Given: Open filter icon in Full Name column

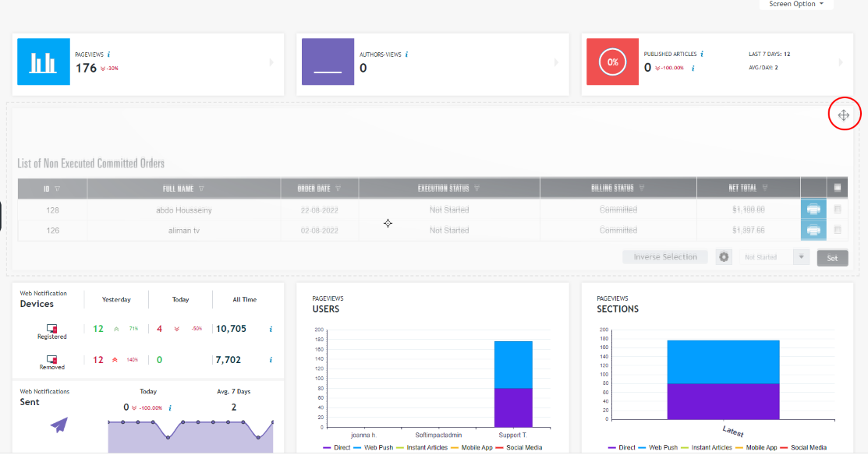Looking at the screenshot, I should coord(201,189).
